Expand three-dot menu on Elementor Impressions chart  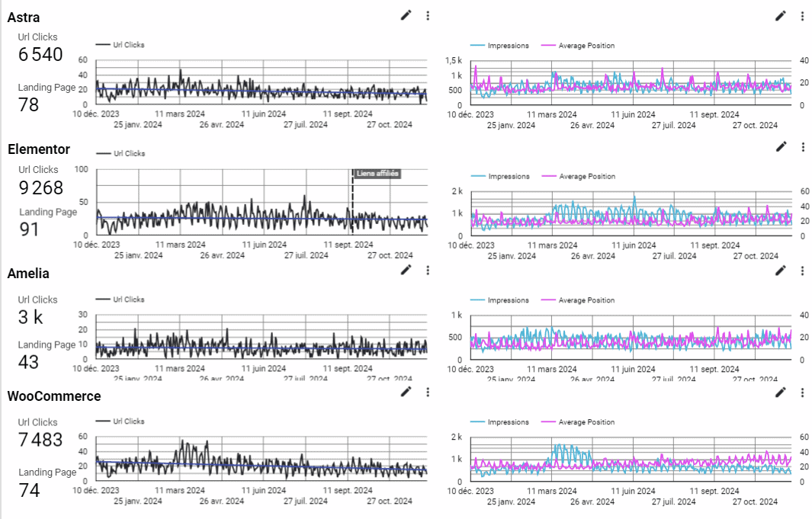pos(802,146)
